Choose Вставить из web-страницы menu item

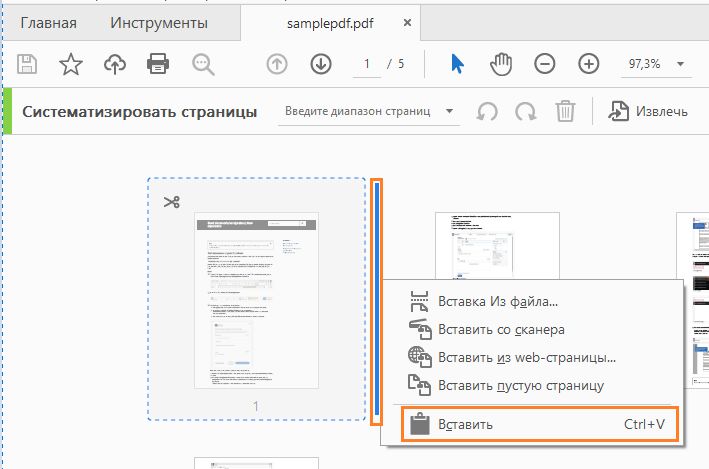click(533, 357)
